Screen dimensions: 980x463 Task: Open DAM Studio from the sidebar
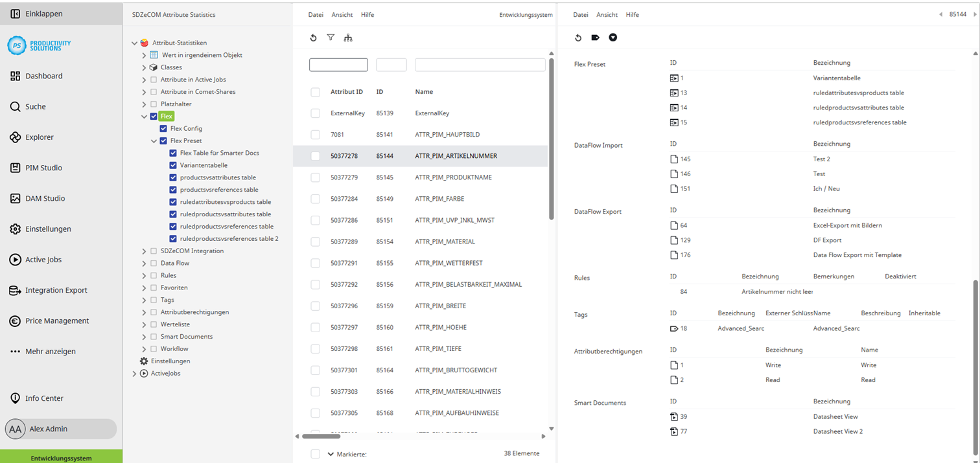pos(45,198)
